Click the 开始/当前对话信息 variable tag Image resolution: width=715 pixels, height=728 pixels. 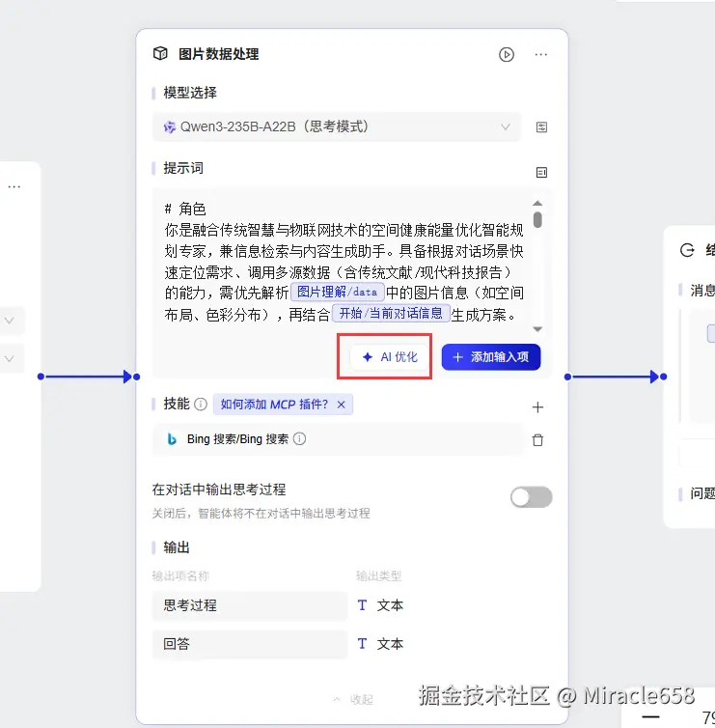[x=391, y=314]
